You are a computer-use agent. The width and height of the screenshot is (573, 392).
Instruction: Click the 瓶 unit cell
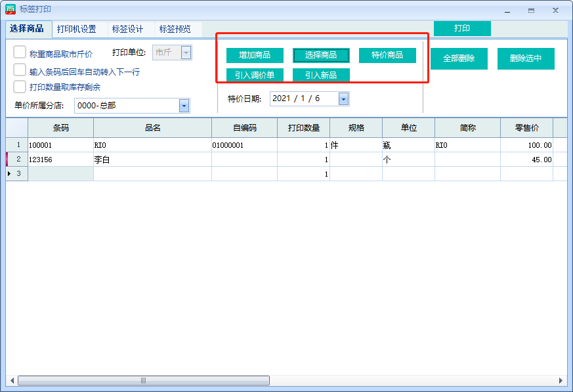click(408, 145)
